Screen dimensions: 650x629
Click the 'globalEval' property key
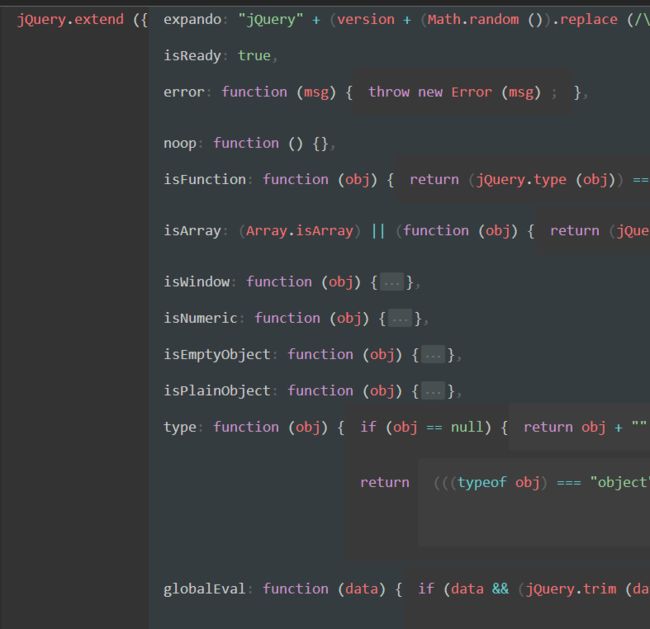[205, 589]
